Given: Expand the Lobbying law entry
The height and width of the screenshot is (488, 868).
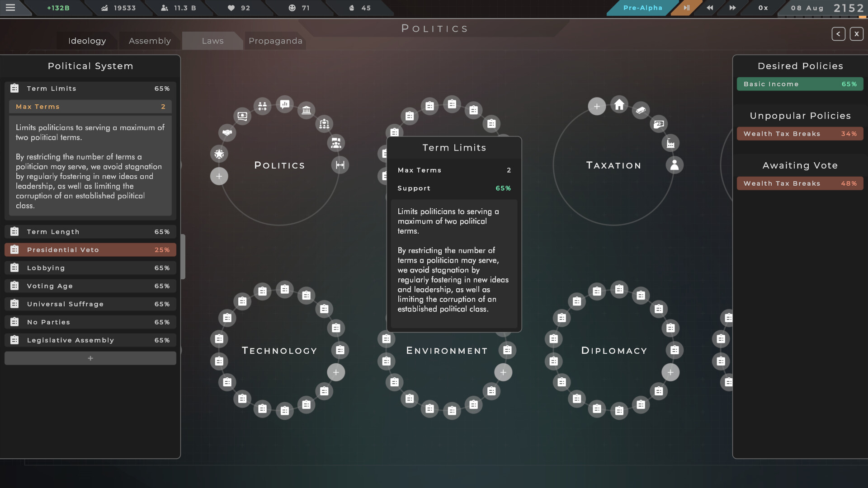Looking at the screenshot, I should click(90, 268).
